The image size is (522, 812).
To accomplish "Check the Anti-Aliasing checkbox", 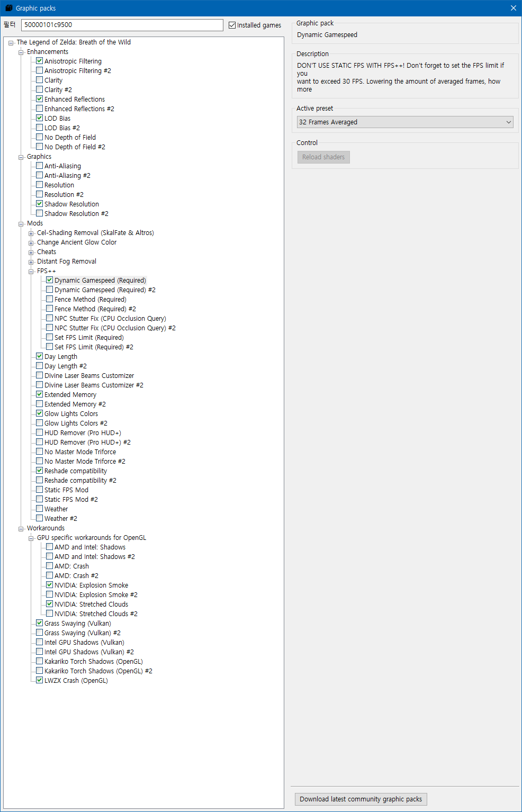I will (39, 166).
